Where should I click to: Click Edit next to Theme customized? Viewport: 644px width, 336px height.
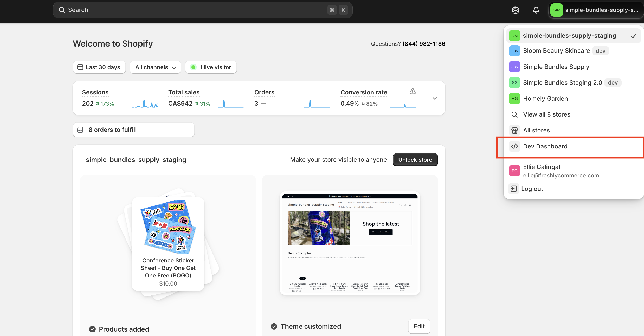419,326
